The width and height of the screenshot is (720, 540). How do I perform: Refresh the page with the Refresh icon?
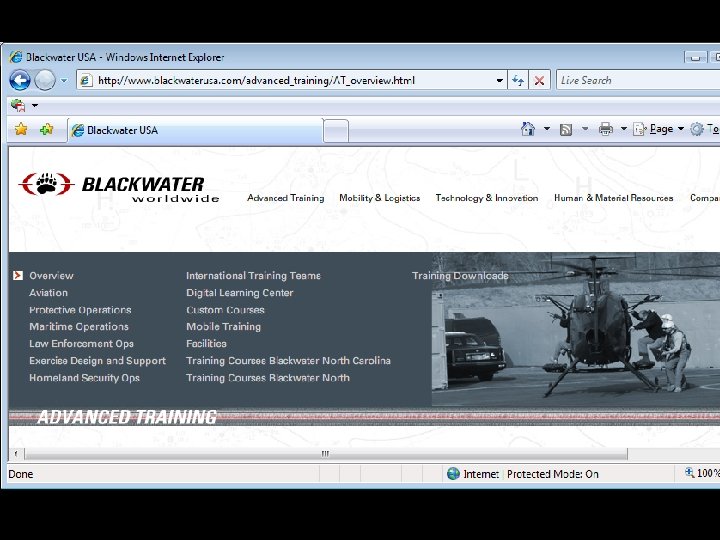[518, 80]
